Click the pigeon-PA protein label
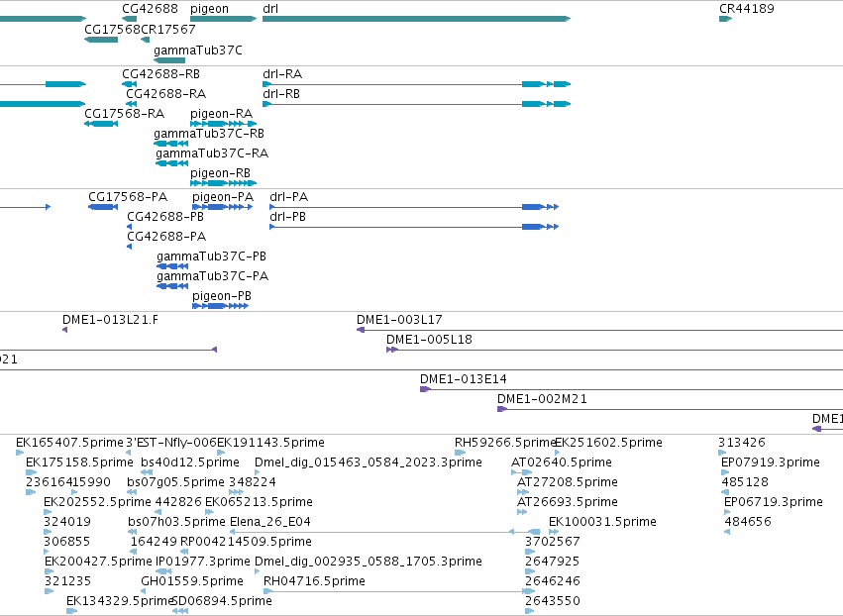The width and height of the screenshot is (843, 616). pyautogui.click(x=223, y=197)
